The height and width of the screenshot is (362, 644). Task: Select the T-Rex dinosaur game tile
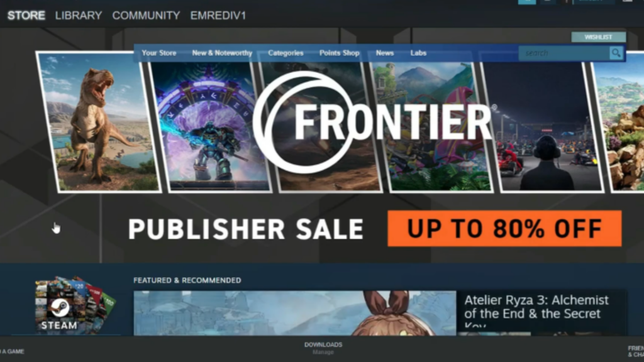[99, 122]
